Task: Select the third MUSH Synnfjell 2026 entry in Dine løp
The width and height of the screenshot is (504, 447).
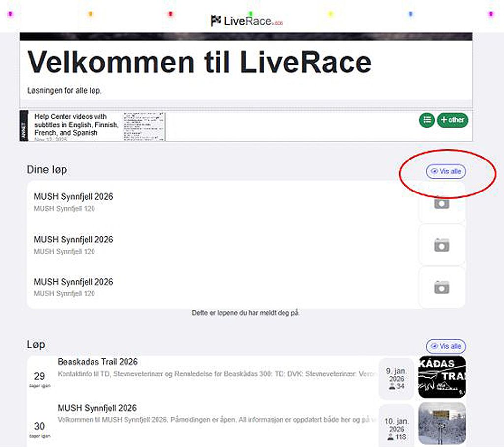Action: [x=73, y=282]
